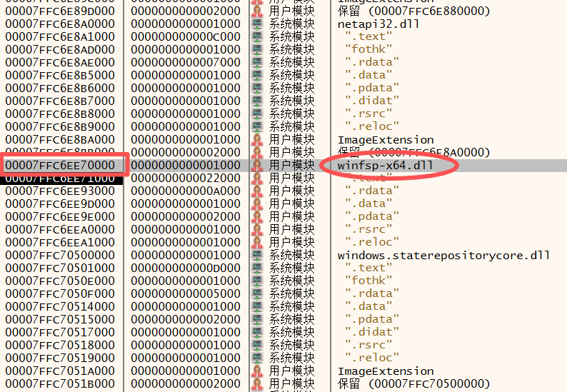This screenshot has width=567, height=392.
Task: Click ".didat" section at 00007FFC6E8B7000
Action: coord(372,101)
